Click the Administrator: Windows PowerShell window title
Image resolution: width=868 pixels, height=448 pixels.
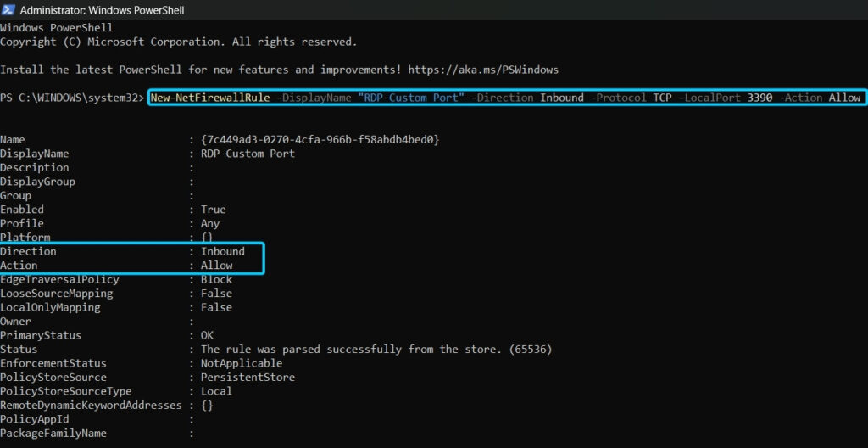click(x=102, y=10)
